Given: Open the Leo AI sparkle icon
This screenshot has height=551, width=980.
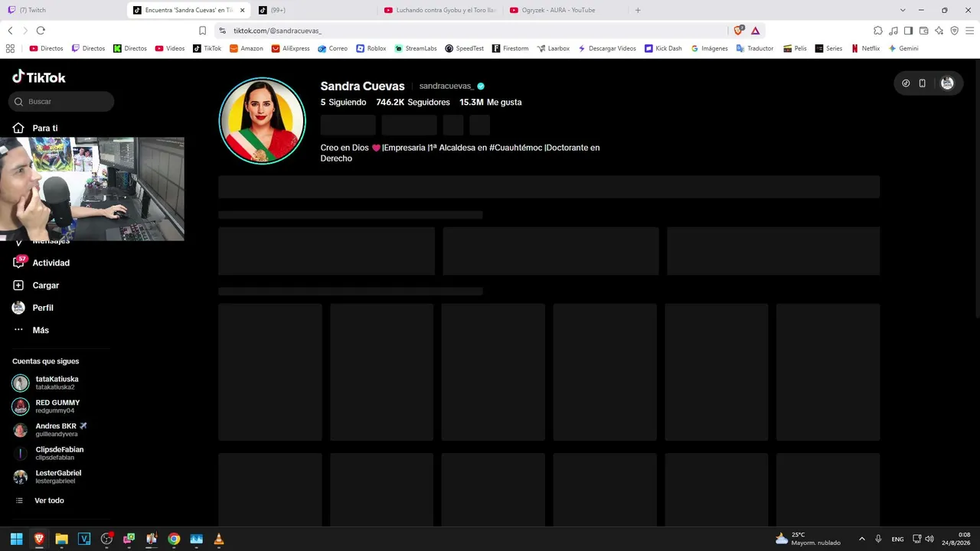Looking at the screenshot, I should pyautogui.click(x=939, y=31).
